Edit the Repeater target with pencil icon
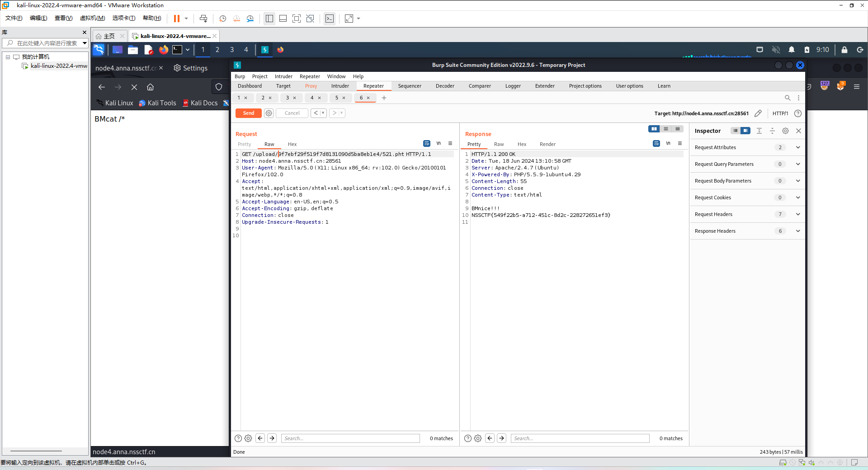The height and width of the screenshot is (470, 868). pos(758,113)
